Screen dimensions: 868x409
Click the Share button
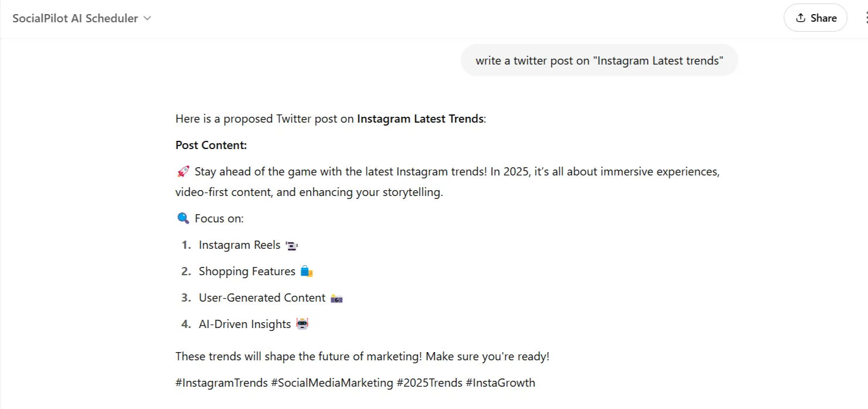815,18
